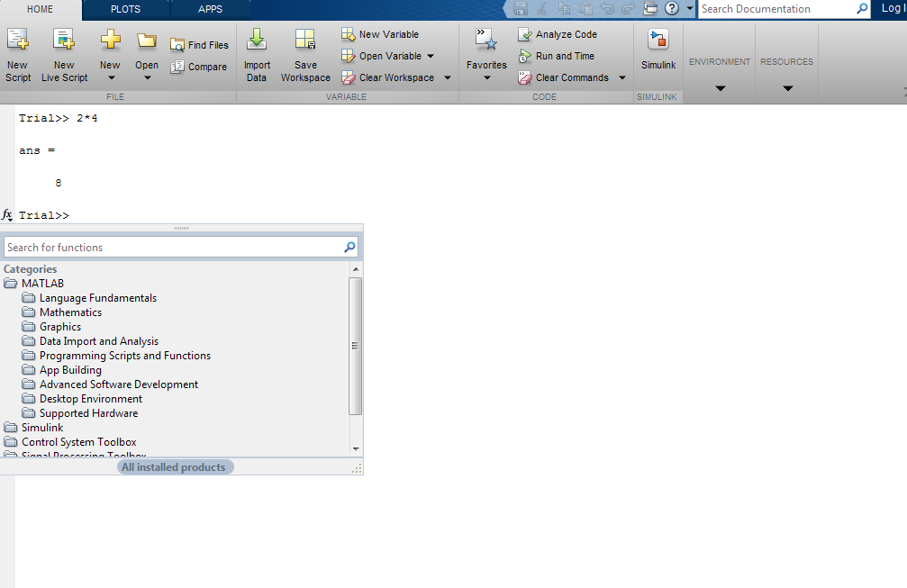Click Save Workspace
The height and width of the screenshot is (588, 907).
(x=305, y=54)
